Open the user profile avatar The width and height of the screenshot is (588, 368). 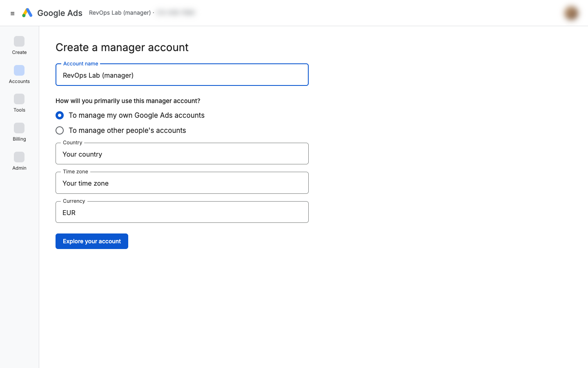(x=571, y=13)
